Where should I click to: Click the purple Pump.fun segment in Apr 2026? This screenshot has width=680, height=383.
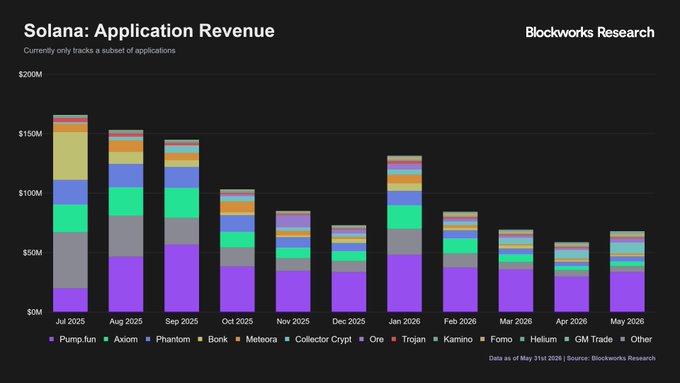pos(572,294)
